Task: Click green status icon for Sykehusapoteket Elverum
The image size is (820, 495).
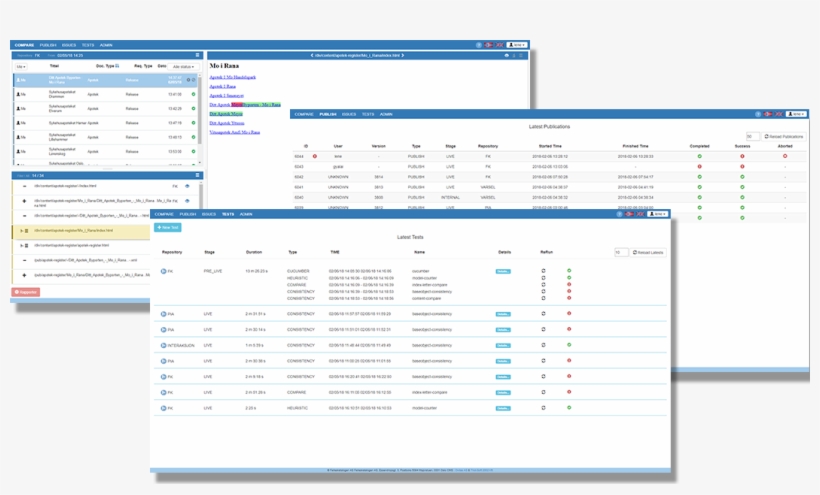Action: (x=193, y=108)
